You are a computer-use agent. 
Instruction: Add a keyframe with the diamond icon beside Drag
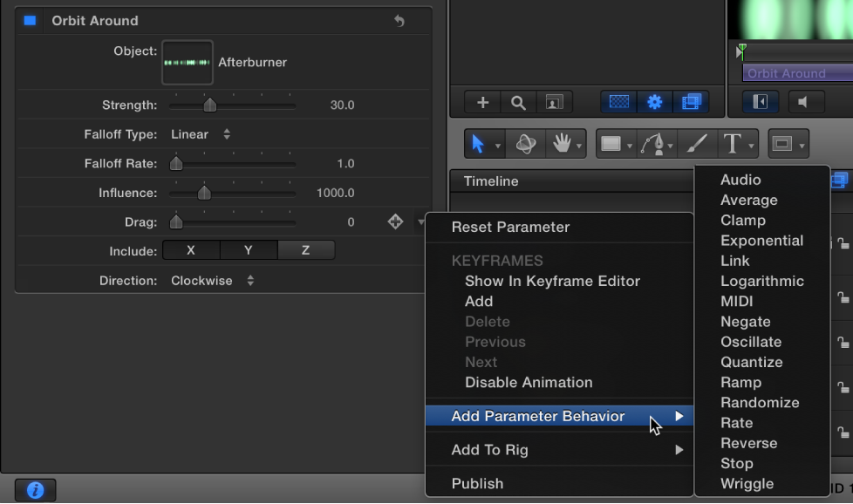(x=395, y=221)
